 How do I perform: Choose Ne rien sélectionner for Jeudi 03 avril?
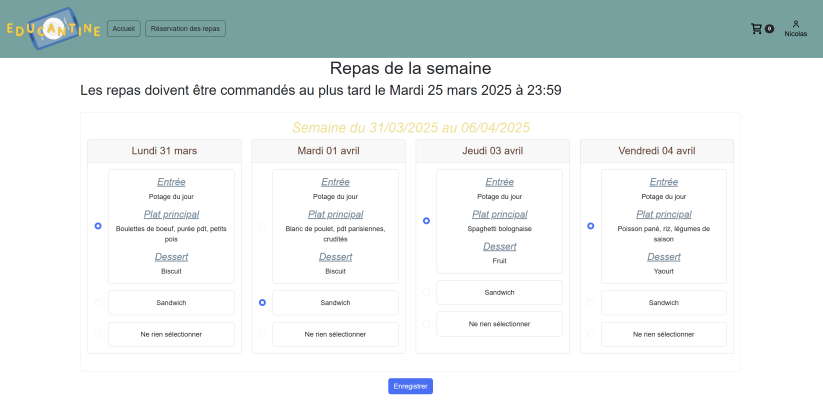[x=426, y=323]
